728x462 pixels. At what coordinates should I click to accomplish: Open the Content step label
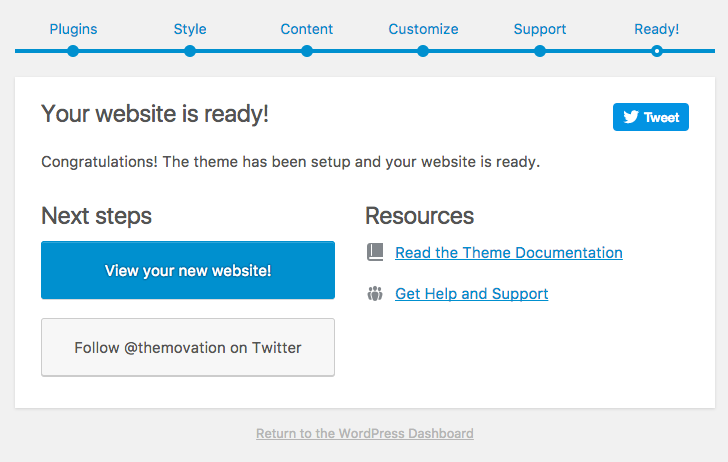[x=307, y=29]
